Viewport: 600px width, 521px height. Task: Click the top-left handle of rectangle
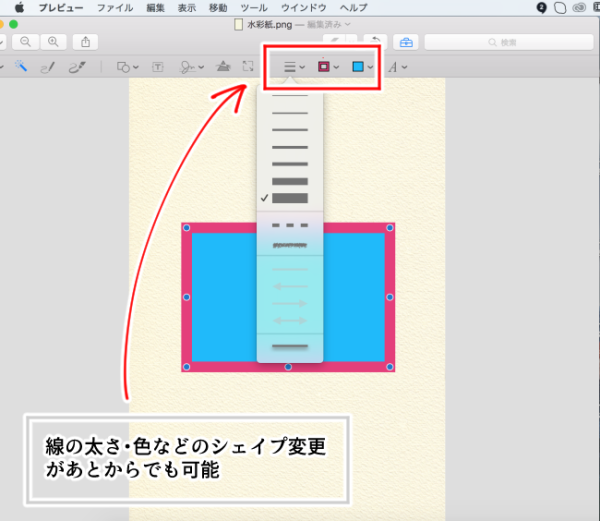click(186, 228)
